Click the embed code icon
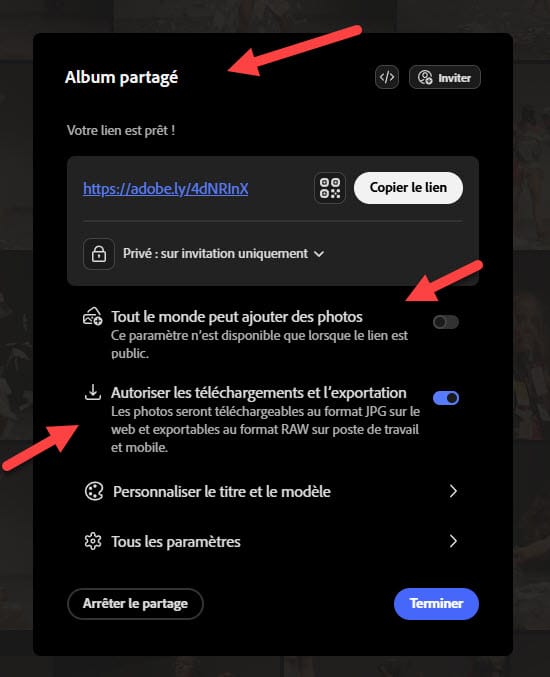 [387, 77]
